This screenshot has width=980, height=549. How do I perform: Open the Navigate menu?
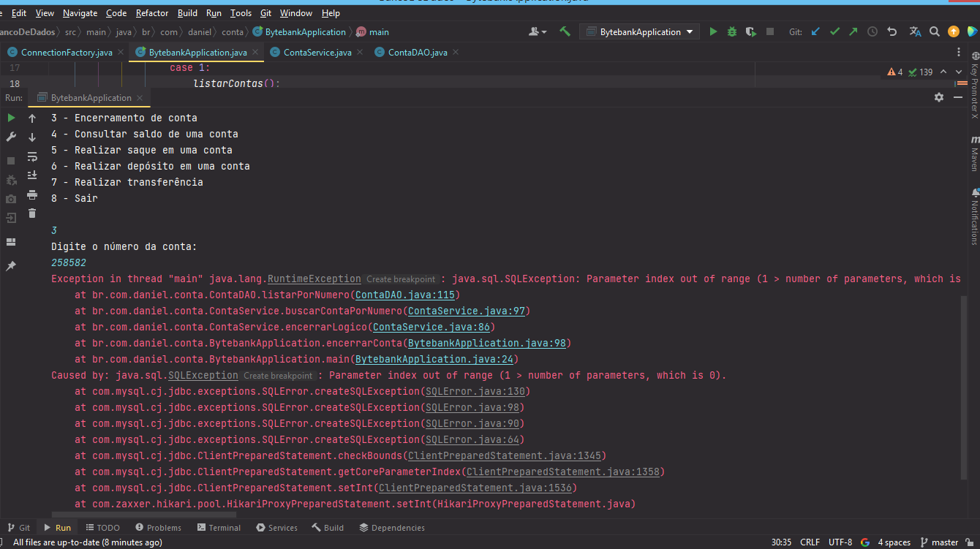(80, 13)
